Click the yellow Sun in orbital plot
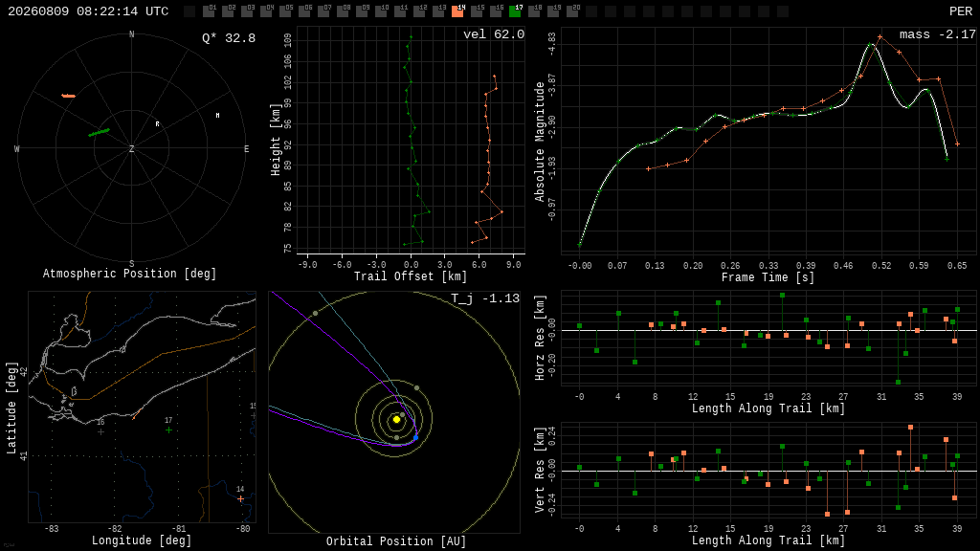The image size is (980, 551). 396,419
